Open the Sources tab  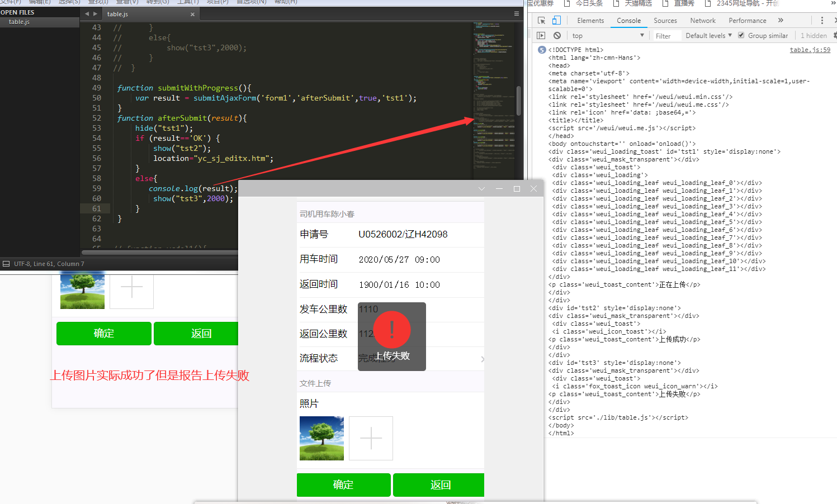click(x=665, y=21)
